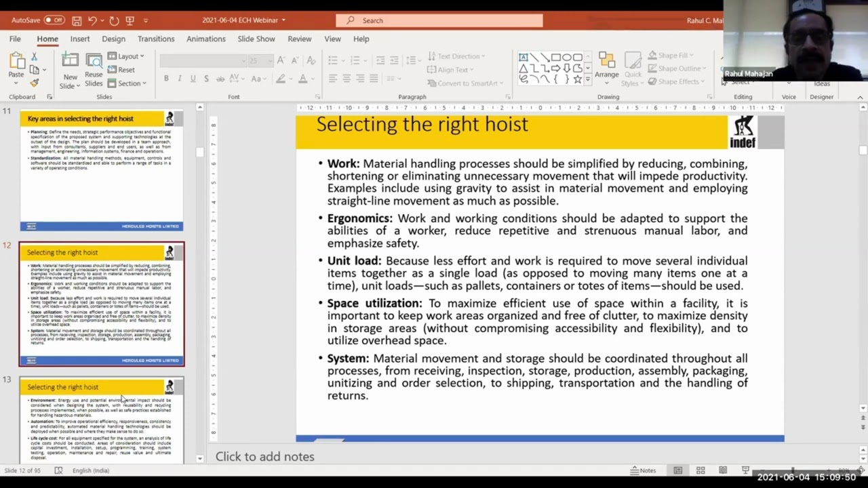Viewport: 868px width, 488px height.
Task: Select slide 11 thumbnail 'Key areas in selecting'
Action: 102,171
